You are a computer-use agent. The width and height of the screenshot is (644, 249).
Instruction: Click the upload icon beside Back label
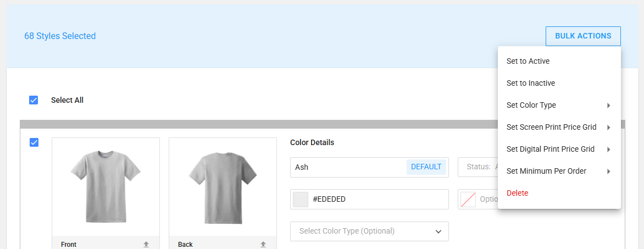click(x=263, y=244)
